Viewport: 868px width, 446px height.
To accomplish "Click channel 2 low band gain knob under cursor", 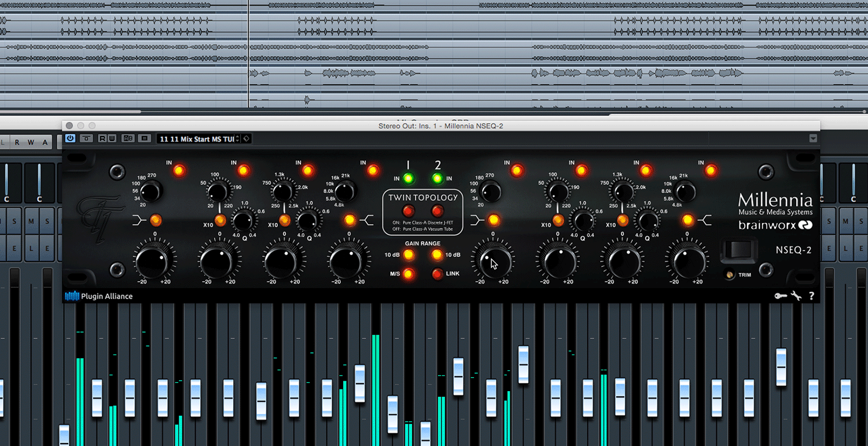I will pos(493,261).
